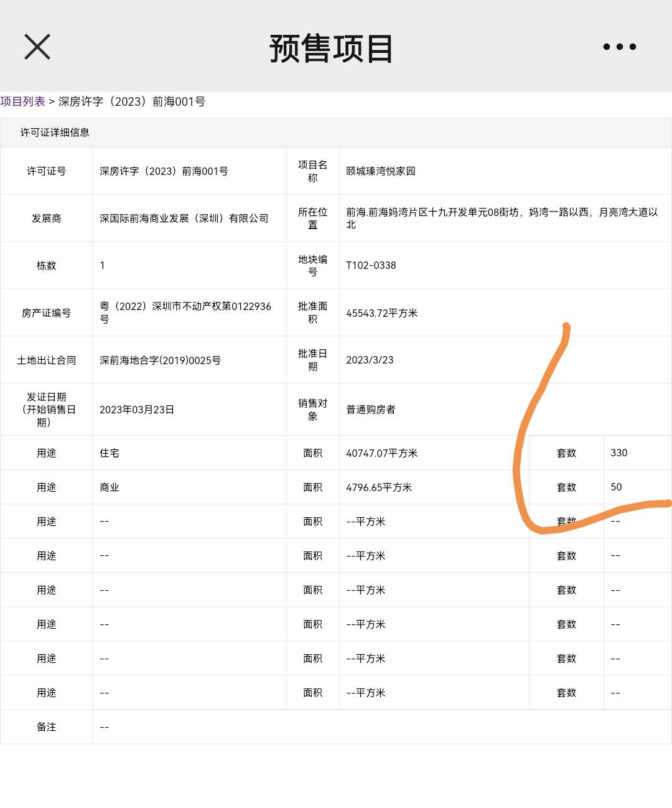Select developer 深国际前海商业发展（深圳）有限公司
This screenshot has height=808, width=672.
pos(184,218)
